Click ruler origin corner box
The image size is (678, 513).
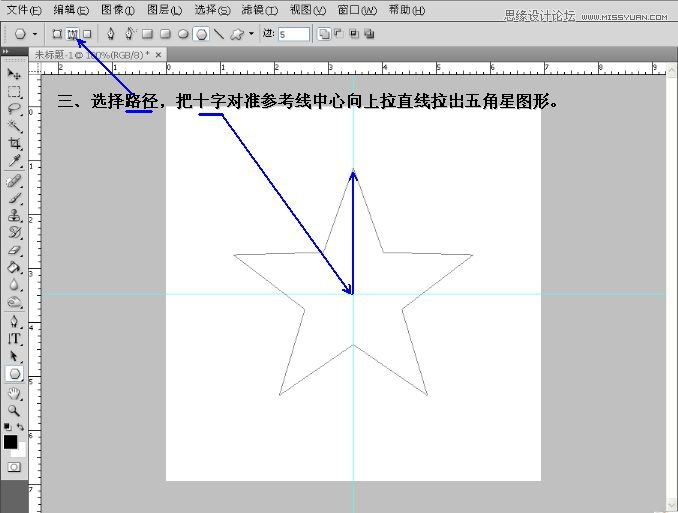pos(35,68)
